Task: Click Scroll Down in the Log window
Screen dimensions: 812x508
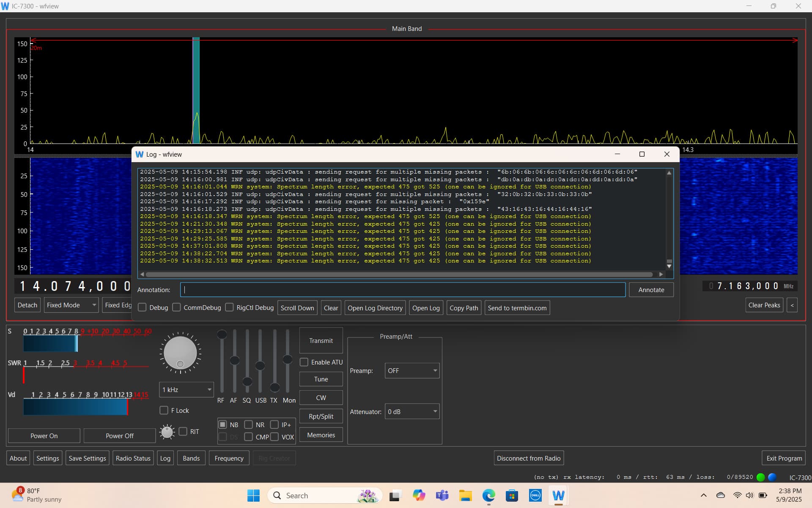Action: [297, 308]
